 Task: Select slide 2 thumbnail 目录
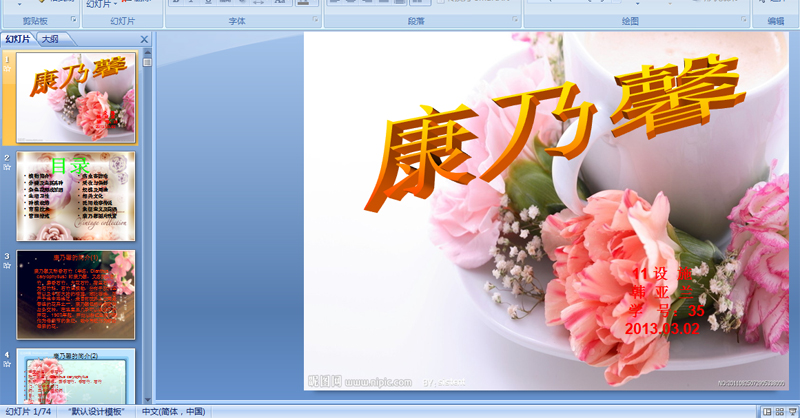coord(76,196)
